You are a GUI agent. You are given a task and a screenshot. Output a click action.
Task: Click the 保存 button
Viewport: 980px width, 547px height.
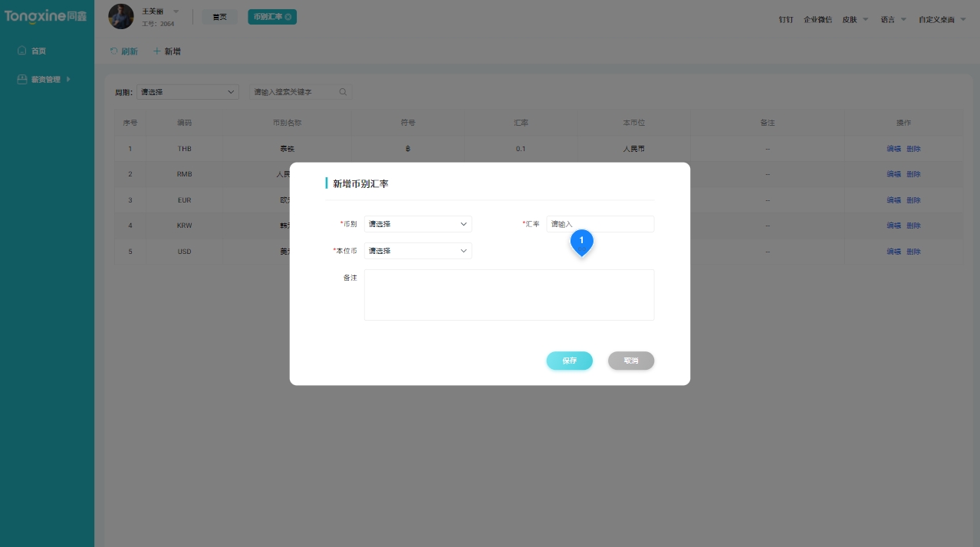click(569, 361)
